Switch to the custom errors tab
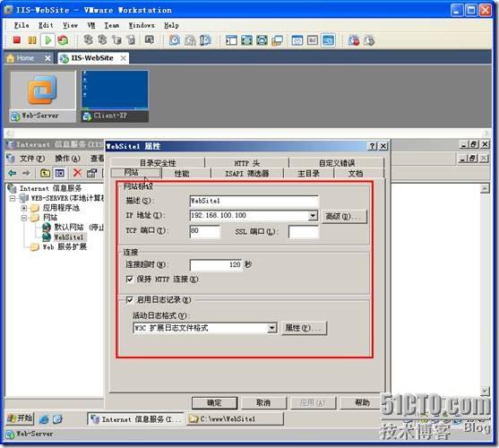The height and width of the screenshot is (448, 499). 337,163
